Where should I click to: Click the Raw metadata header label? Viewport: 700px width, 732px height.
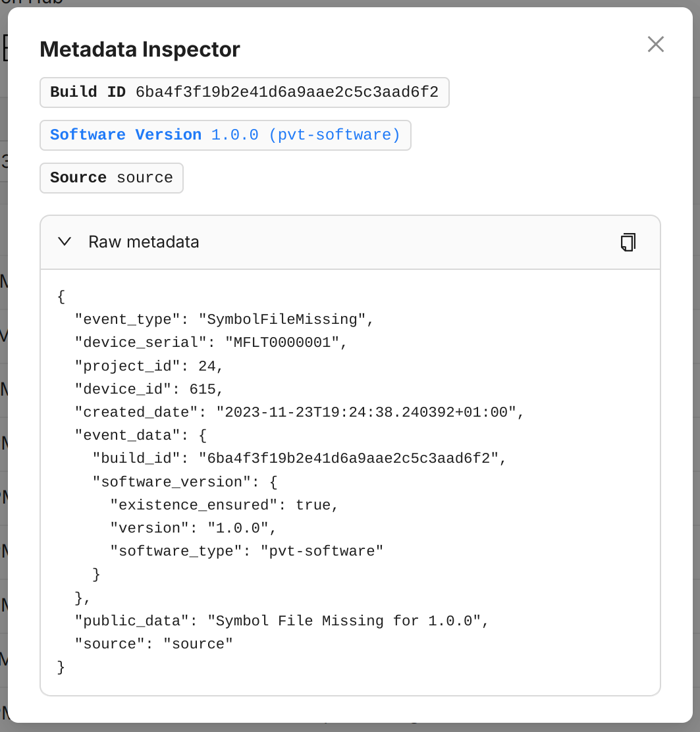pos(144,242)
